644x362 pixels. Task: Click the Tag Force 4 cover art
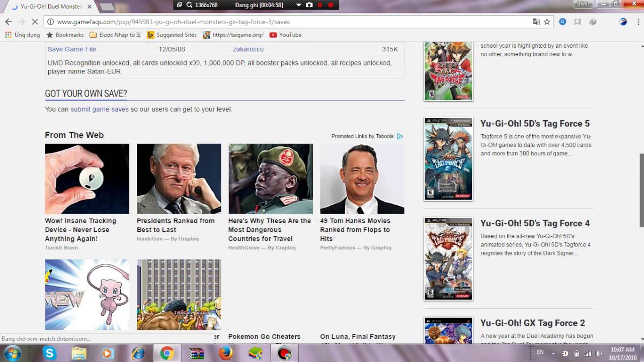coord(448,259)
